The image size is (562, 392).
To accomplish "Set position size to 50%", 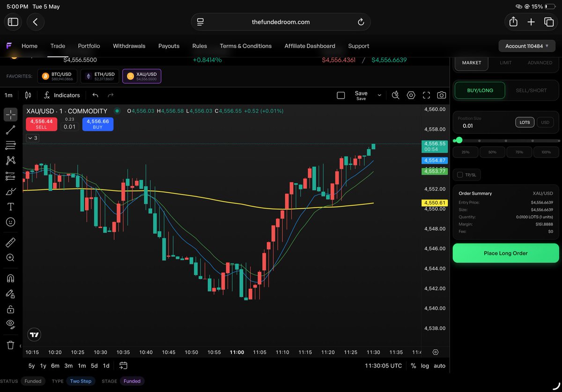I will click(492, 152).
